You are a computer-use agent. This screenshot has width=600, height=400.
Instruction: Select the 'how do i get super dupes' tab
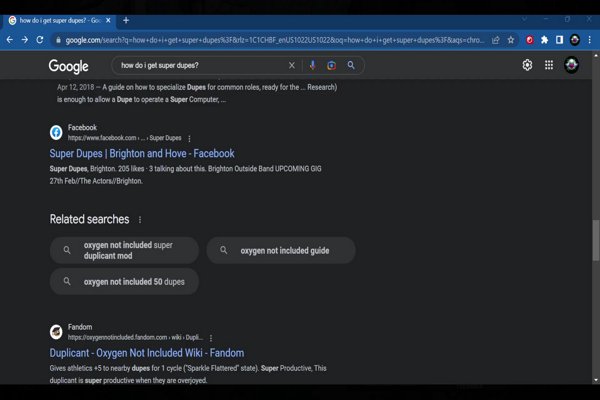pos(60,20)
